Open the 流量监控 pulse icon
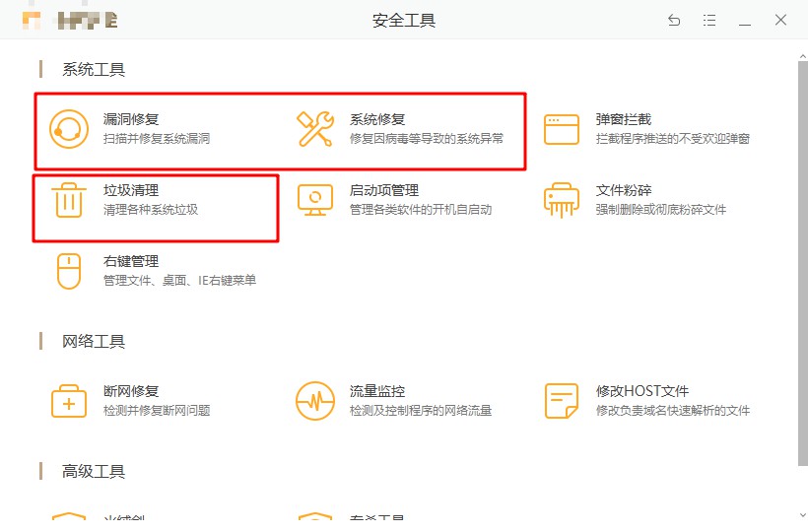This screenshot has height=532, width=808. [315, 401]
